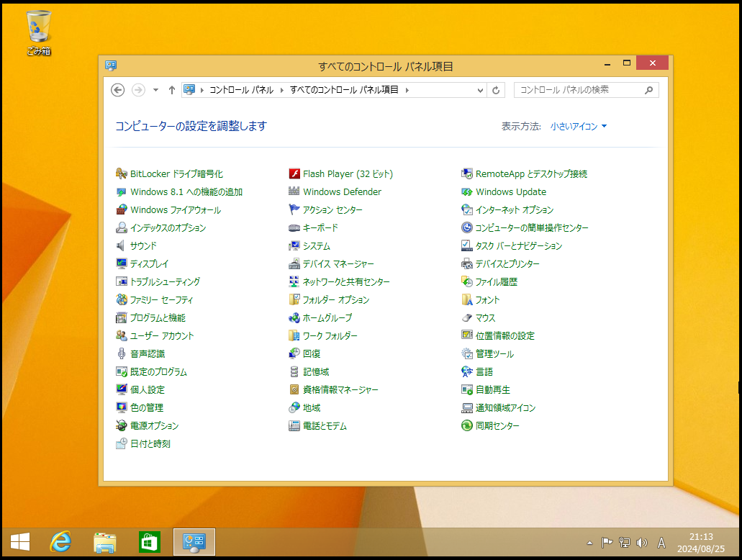This screenshot has width=742, height=560.
Task: Open the ネットワークと共有センター icon
Action: (294, 281)
